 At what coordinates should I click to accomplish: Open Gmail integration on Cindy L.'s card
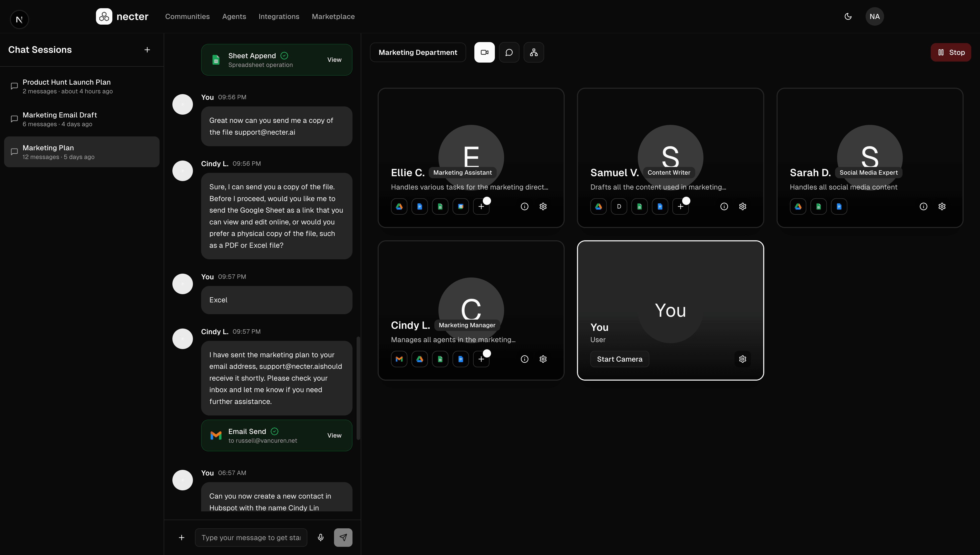tap(399, 359)
